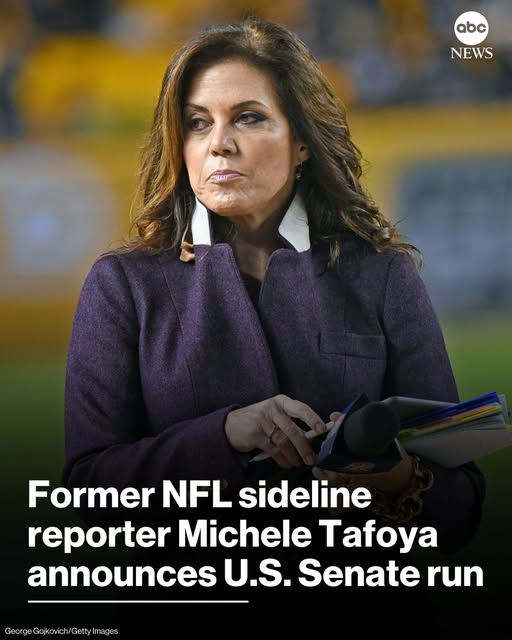The height and width of the screenshot is (640, 512).
Task: Click the chest pocket on the purple coat
Action: [x=353, y=347]
